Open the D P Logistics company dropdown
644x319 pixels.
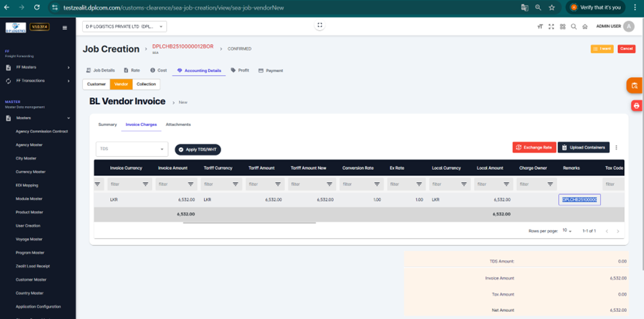coord(124,27)
